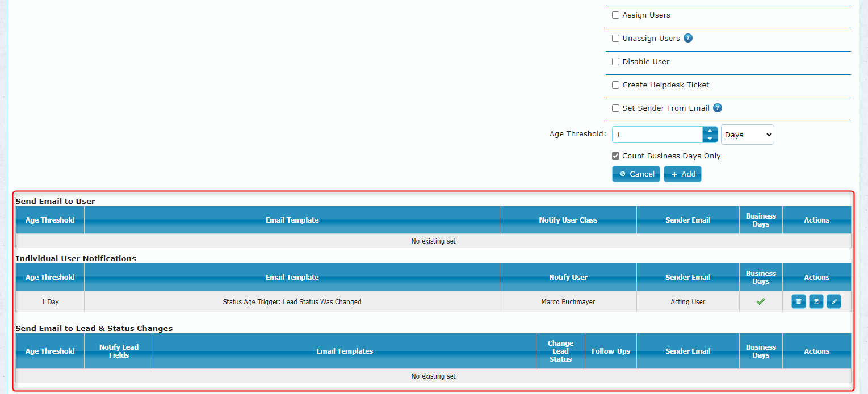The width and height of the screenshot is (868, 394).
Task: Delete the Marco Buchmayer notification row
Action: 798,302
